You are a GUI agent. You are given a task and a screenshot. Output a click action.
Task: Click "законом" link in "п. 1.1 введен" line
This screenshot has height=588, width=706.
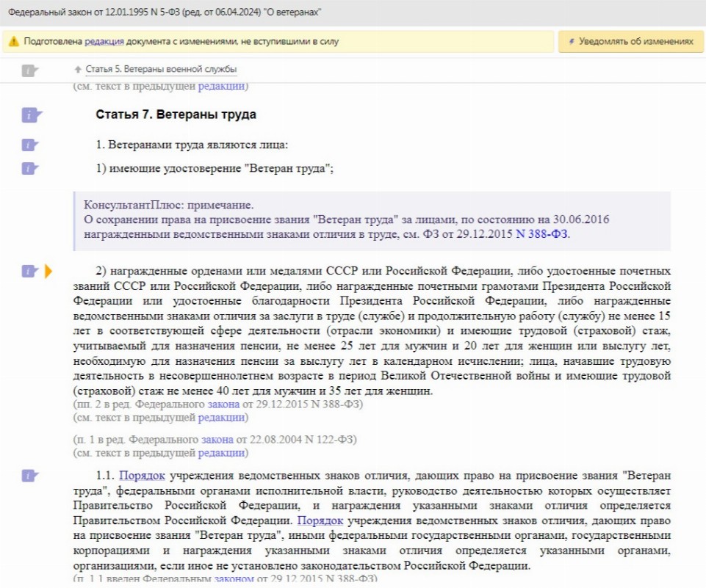coord(233,578)
